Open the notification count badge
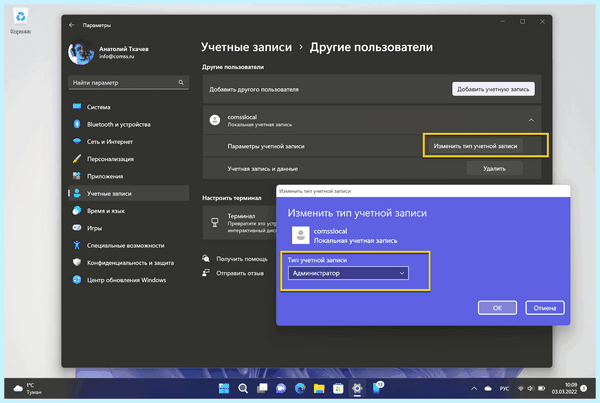Viewport: 600px width, 403px height. 584,388
